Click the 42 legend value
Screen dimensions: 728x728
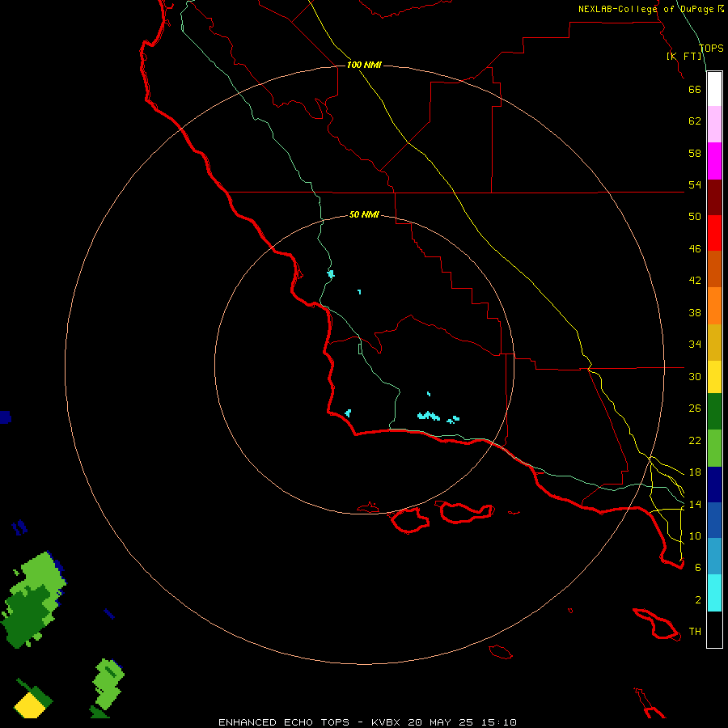click(695, 281)
